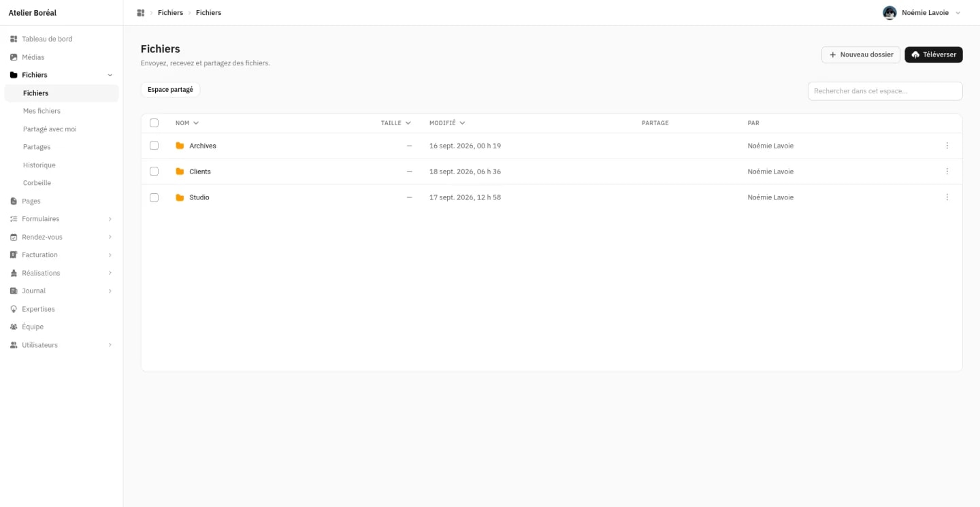Viewport: 980px width, 507px height.
Task: Click the Équipe team icon in sidebar
Action: (x=14, y=327)
